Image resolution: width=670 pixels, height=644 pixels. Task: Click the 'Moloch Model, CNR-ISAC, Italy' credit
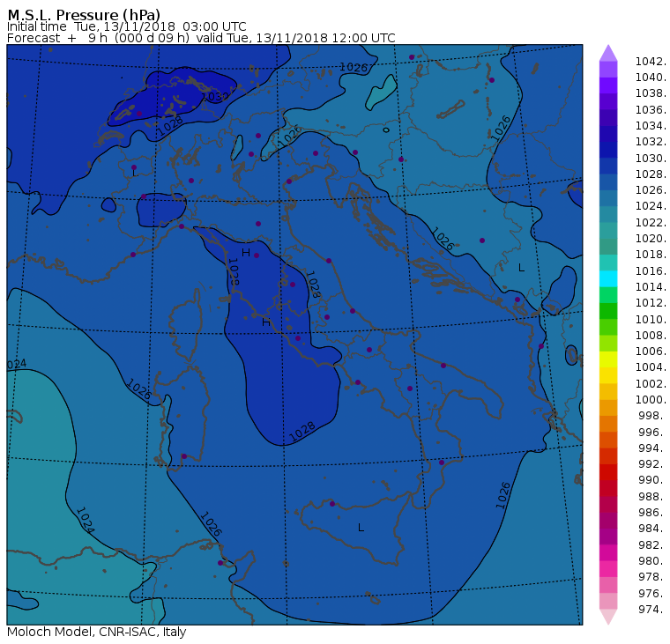(97, 632)
